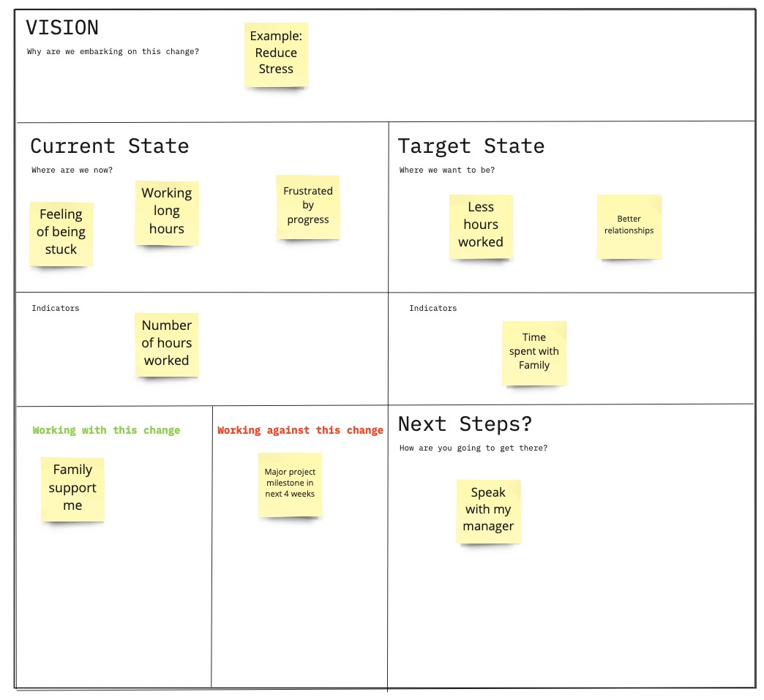Select the 'Family support me' sticky note

[72, 489]
